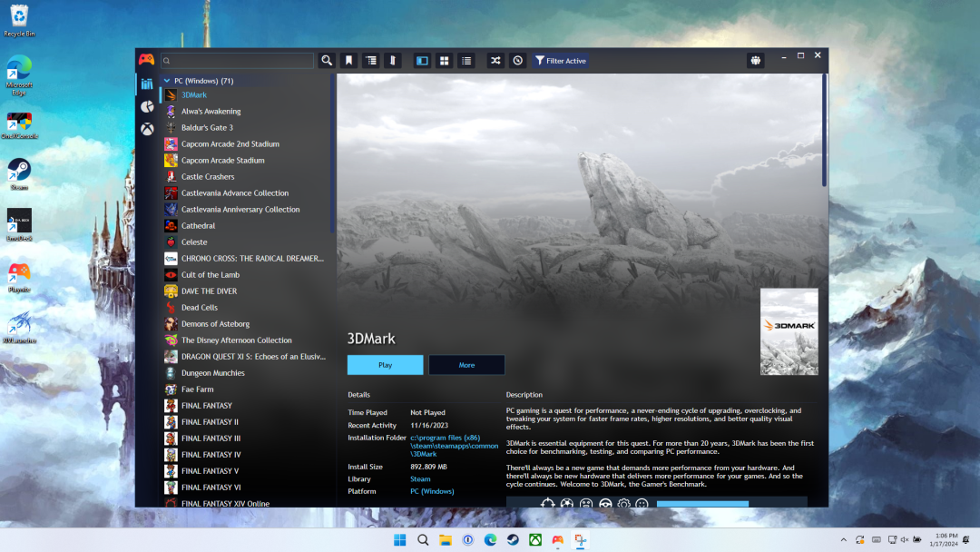Expand hidden system tray icons

click(843, 539)
